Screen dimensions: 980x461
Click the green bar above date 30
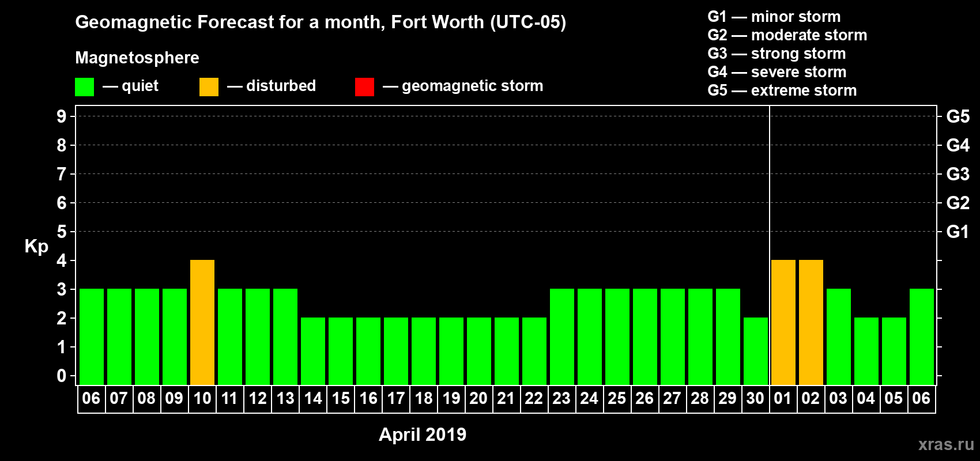tap(756, 351)
